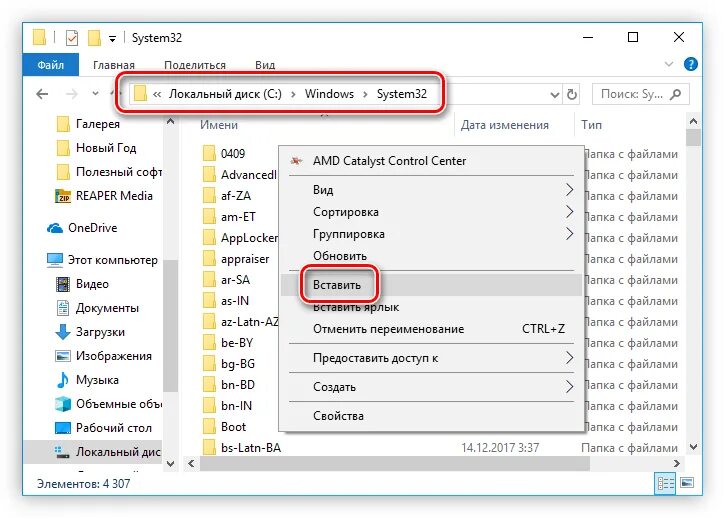This screenshot has height=518, width=725.
Task: Select OneDrive in the navigation pane
Action: [x=82, y=228]
